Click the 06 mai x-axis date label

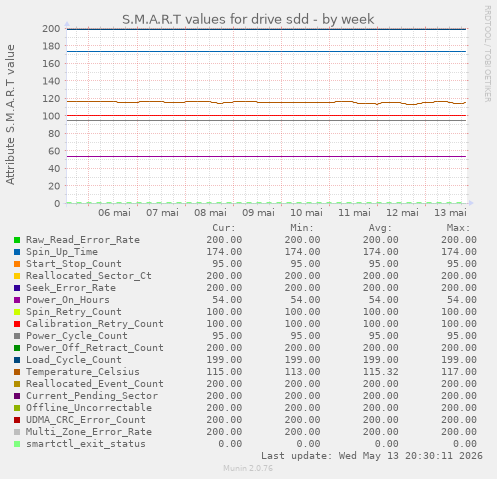(114, 212)
